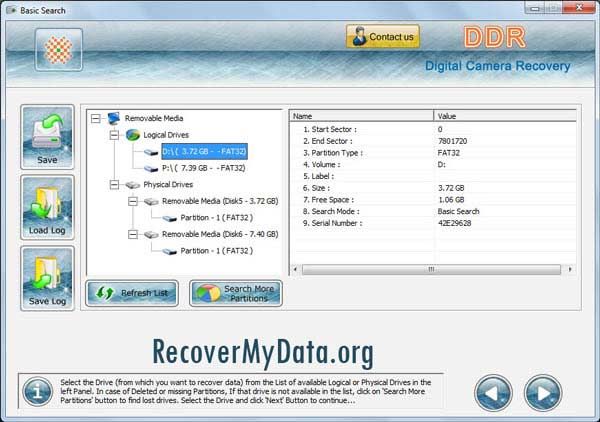
Task: Go to next step arrow button
Action: point(543,393)
